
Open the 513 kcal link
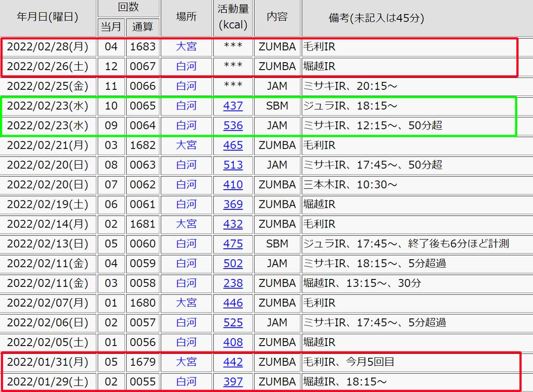click(233, 165)
